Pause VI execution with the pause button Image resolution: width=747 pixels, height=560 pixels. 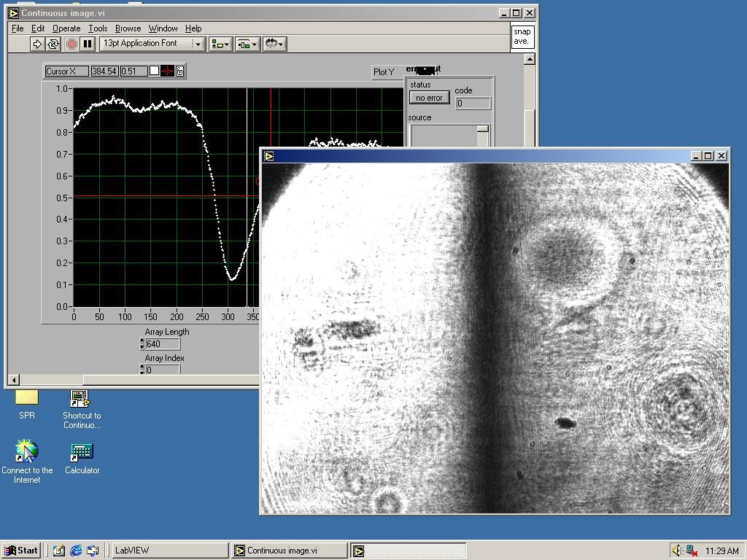pos(86,44)
